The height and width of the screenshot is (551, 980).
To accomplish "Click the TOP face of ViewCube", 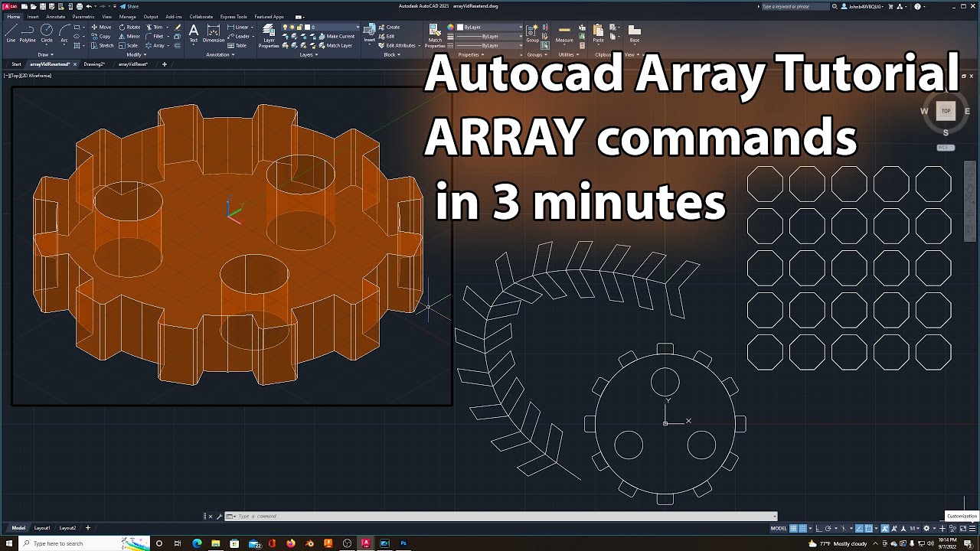I will coord(946,111).
